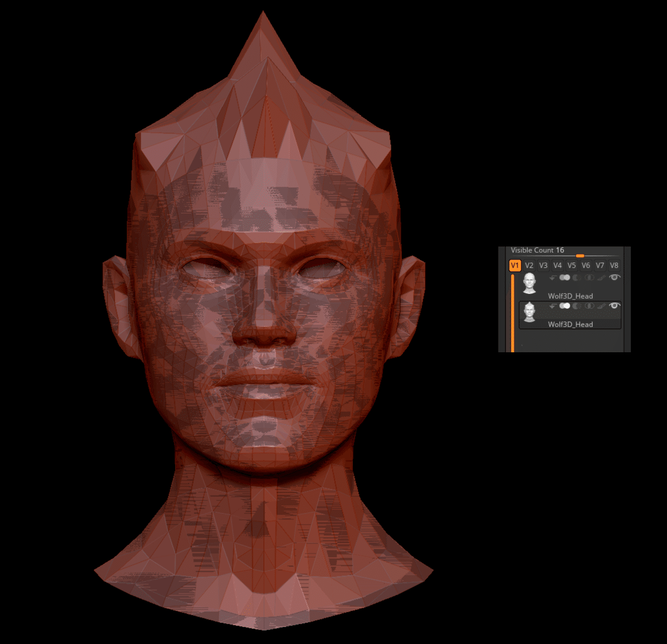667x644 pixels.
Task: Select the V6 visibility set
Action: (586, 266)
